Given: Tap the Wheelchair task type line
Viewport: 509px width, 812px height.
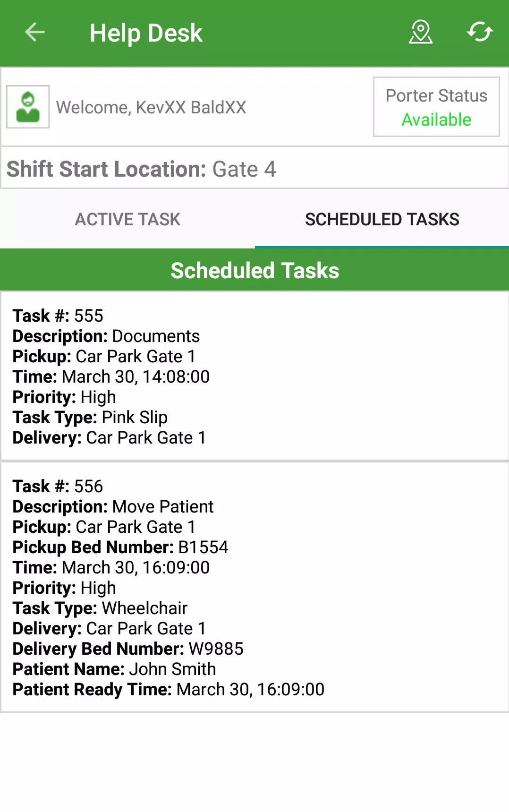Looking at the screenshot, I should point(100,608).
